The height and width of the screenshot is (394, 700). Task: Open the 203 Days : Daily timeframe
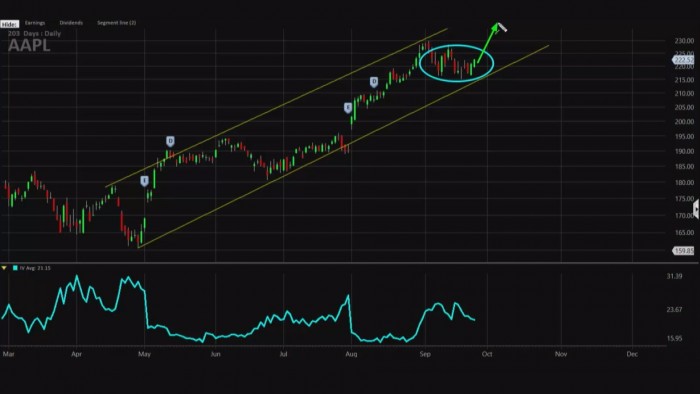[x=34, y=33]
